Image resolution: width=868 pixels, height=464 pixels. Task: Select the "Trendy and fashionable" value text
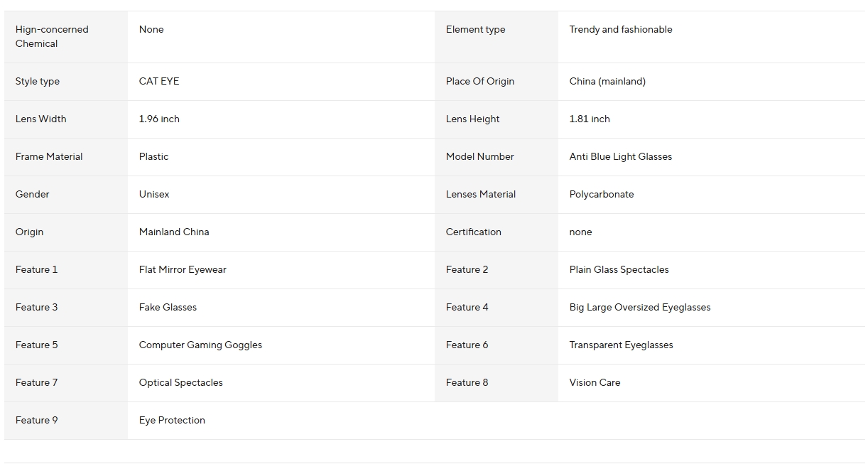620,30
